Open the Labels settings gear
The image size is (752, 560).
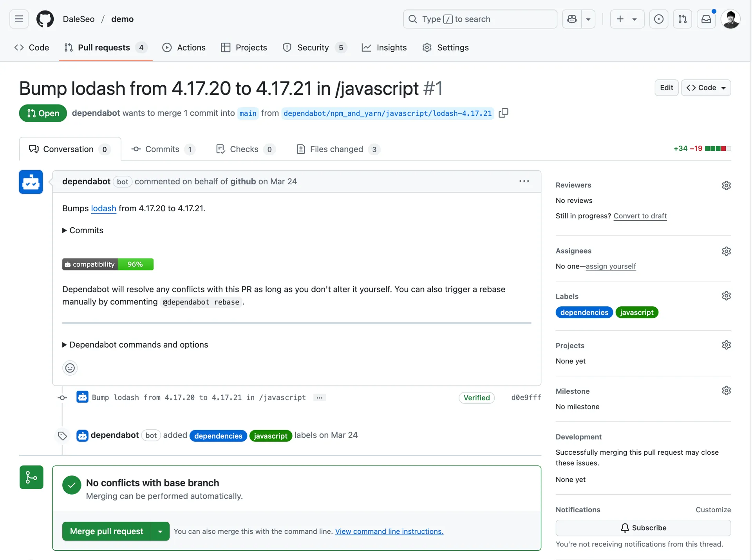click(726, 296)
